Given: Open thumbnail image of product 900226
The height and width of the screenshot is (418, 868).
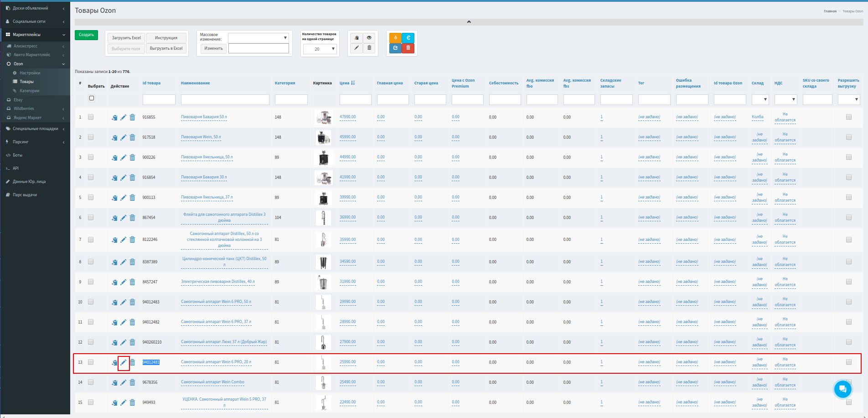Looking at the screenshot, I should [324, 157].
